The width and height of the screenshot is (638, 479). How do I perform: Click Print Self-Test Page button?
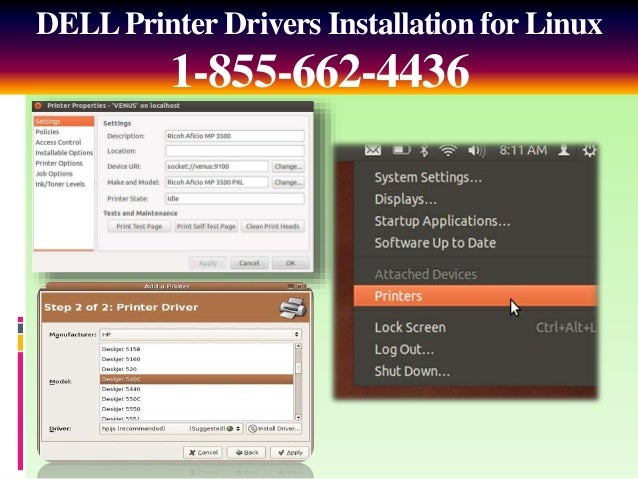[206, 226]
